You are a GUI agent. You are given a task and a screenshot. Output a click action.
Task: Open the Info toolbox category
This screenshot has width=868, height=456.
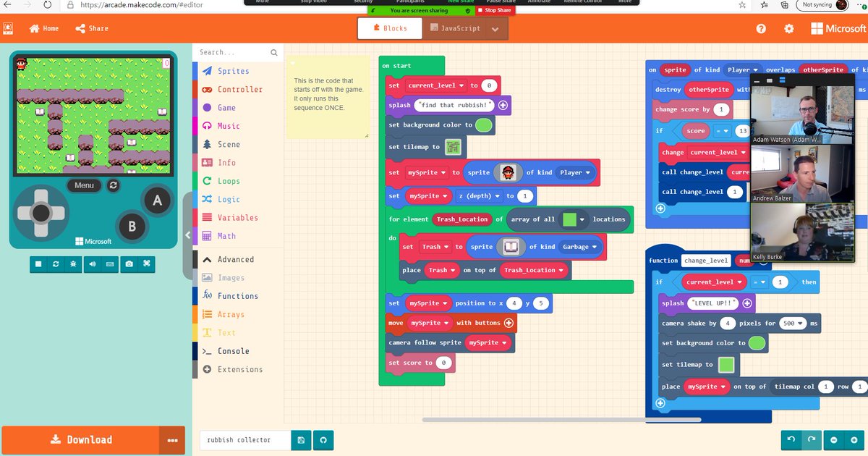point(226,163)
